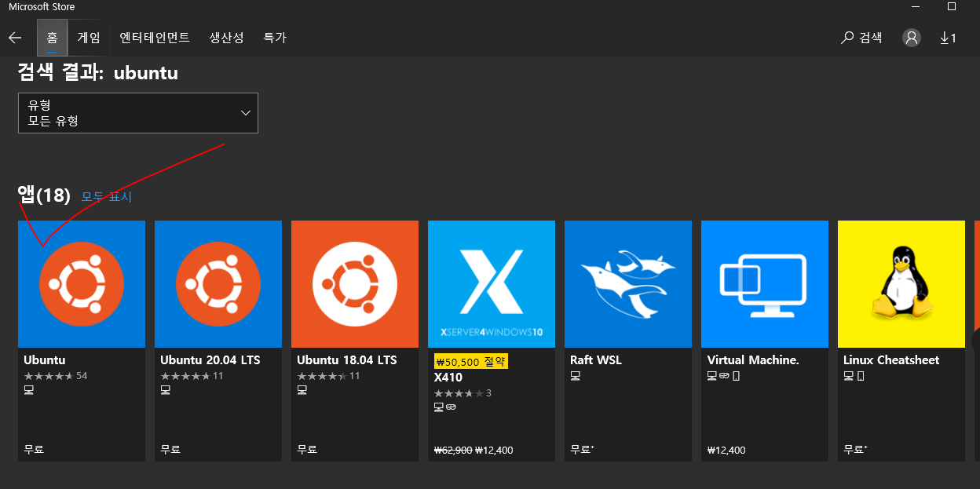
Task: Open the Linux Cheatsheet penguin tile
Action: coord(901,284)
